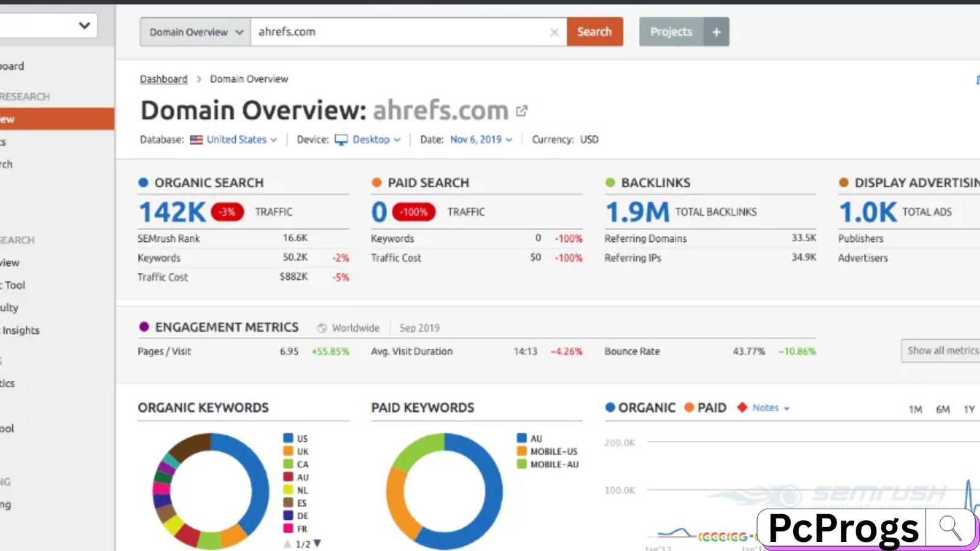The image size is (980, 551).
Task: Click the PcProgs magnifier search icon
Action: click(951, 528)
